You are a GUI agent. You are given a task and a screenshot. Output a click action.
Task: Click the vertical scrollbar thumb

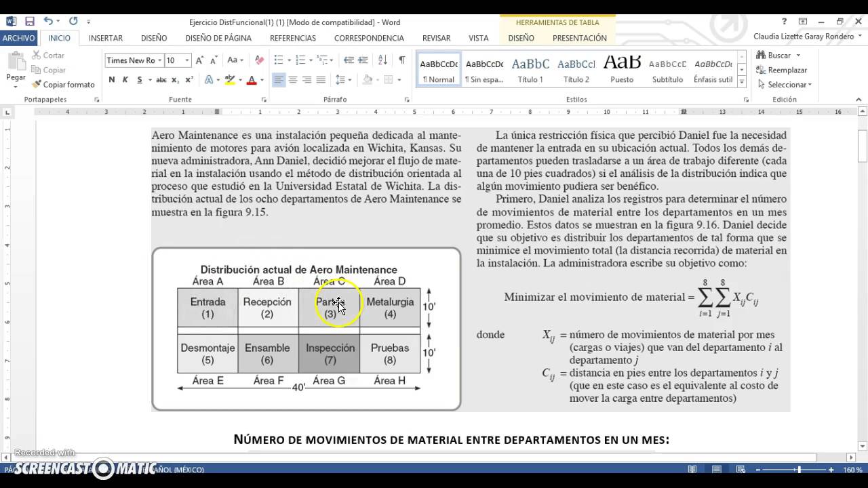(x=863, y=146)
